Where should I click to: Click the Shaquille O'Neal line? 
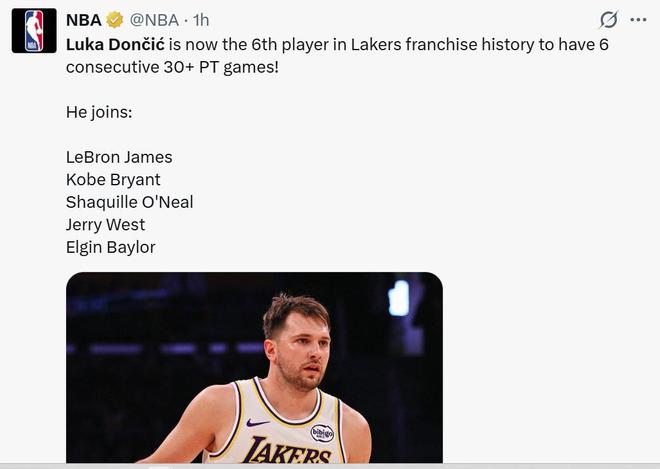click(x=129, y=202)
